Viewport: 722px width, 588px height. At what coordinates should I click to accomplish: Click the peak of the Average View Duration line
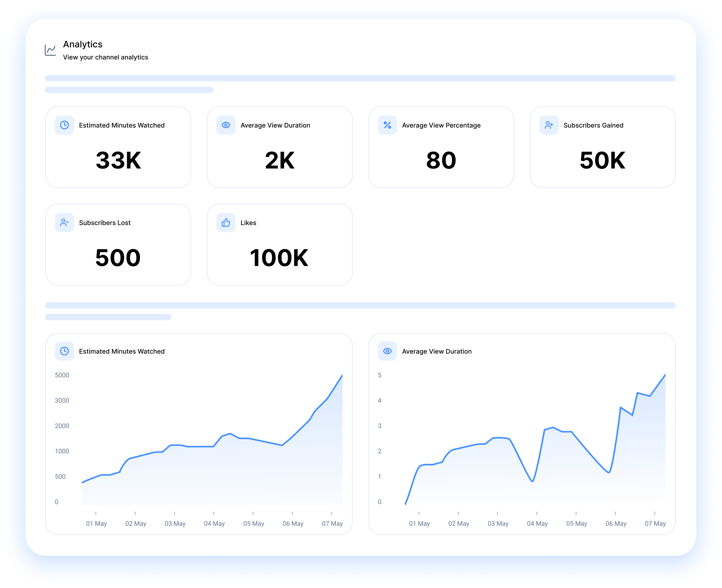pyautogui.click(x=665, y=375)
